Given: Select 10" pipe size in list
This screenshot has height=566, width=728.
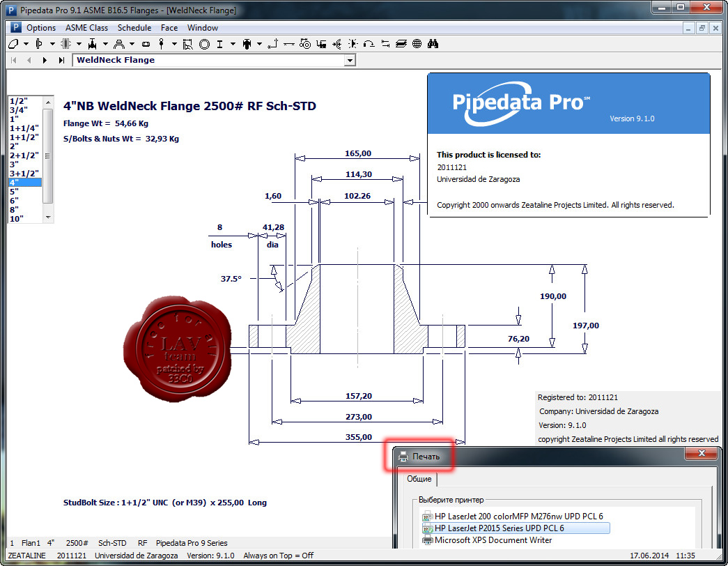Looking at the screenshot, I should point(25,219).
